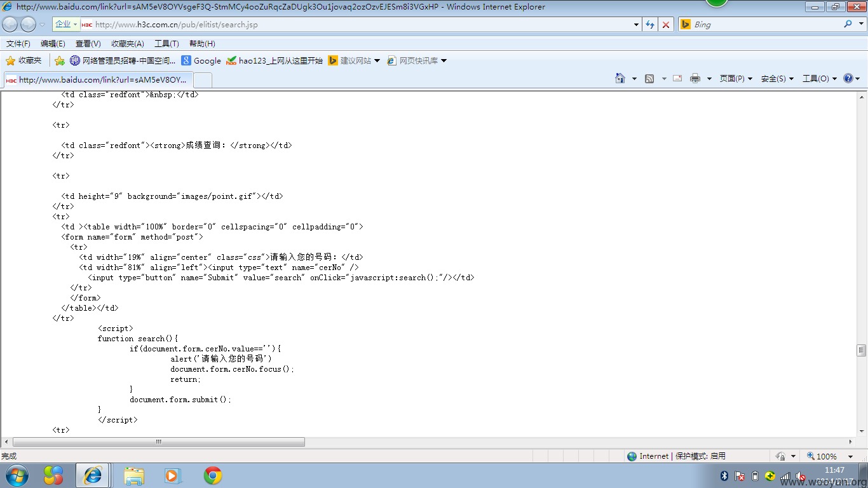Open the search provider dropdown arrow
Viewport: 868px width, 488px height.
(x=860, y=24)
